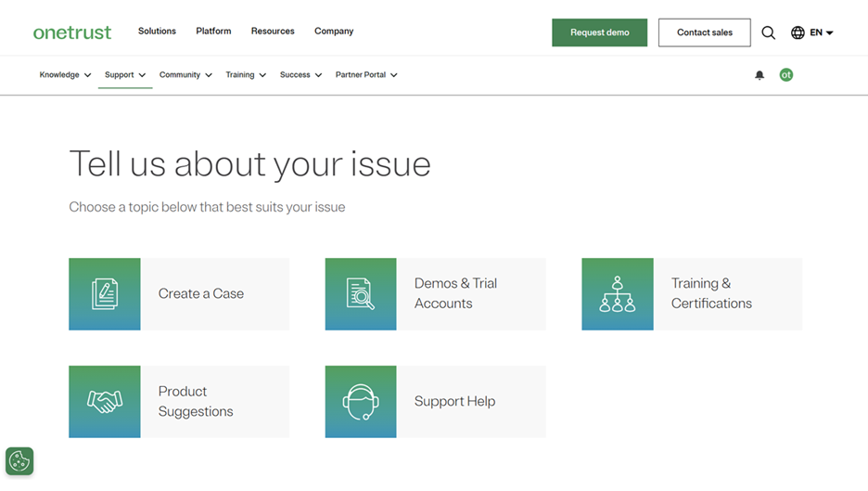
Task: Expand the Knowledge dropdown menu
Action: [x=65, y=75]
